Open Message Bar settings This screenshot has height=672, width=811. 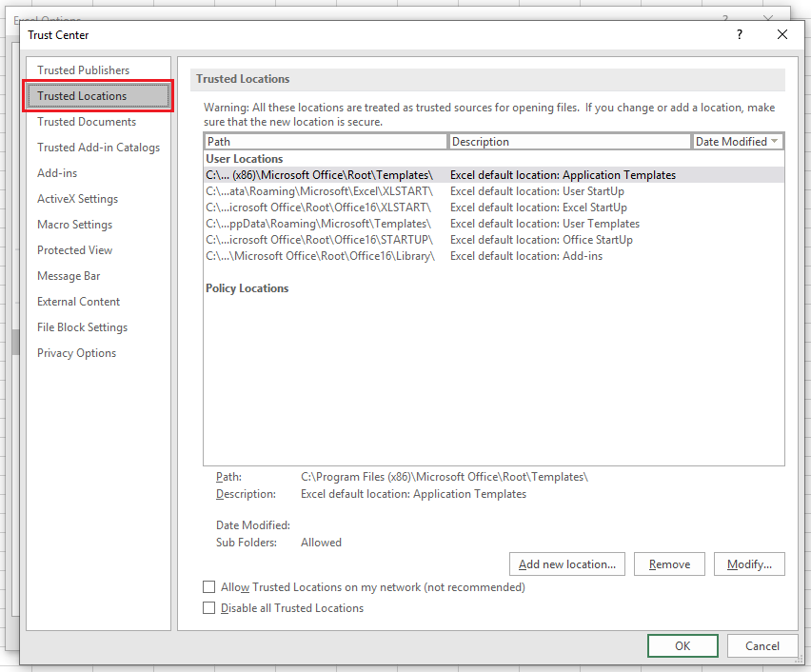(69, 276)
